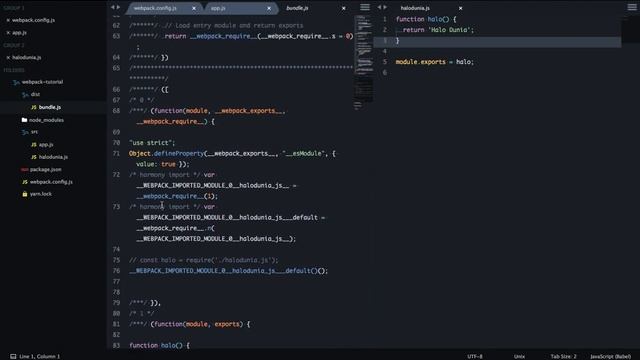Open tab list menu for right pane
This screenshot has height=360, width=640.
coord(632,7)
